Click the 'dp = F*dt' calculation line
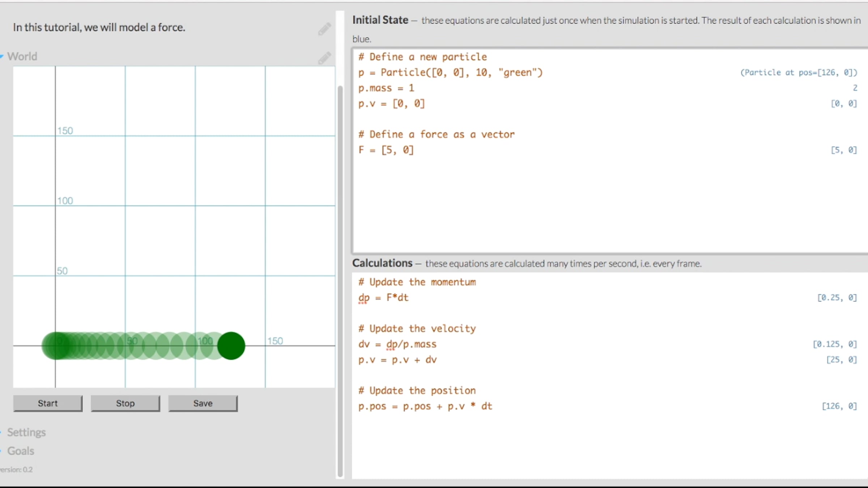Viewport: 868px width, 488px height. pos(383,298)
